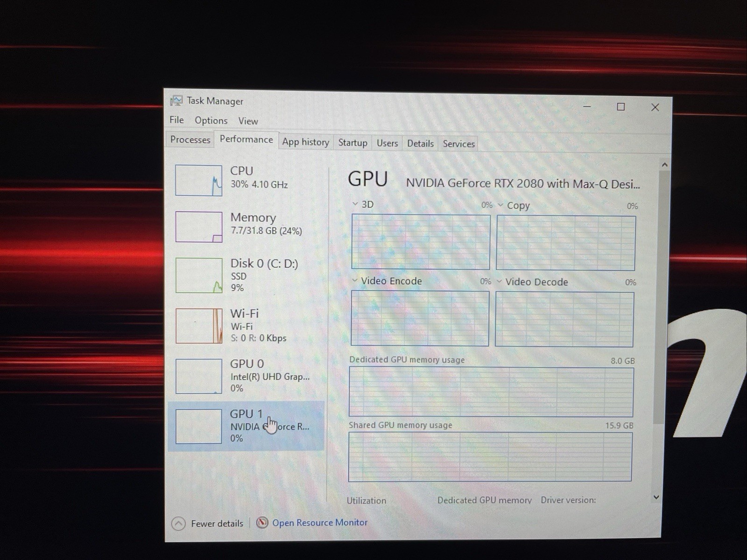This screenshot has width=747, height=560.
Task: Switch to the Startup tab
Action: pyautogui.click(x=352, y=143)
